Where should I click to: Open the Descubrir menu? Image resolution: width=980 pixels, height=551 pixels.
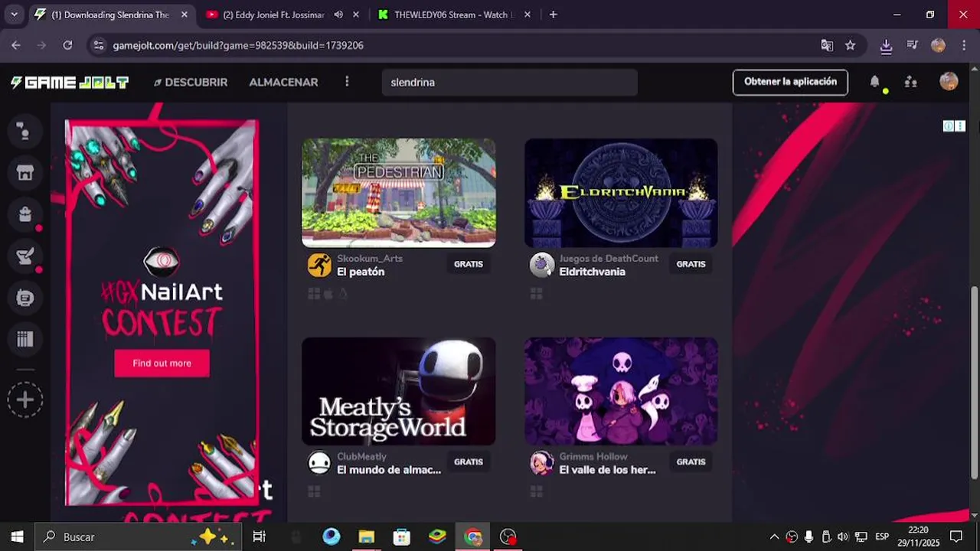tap(191, 82)
